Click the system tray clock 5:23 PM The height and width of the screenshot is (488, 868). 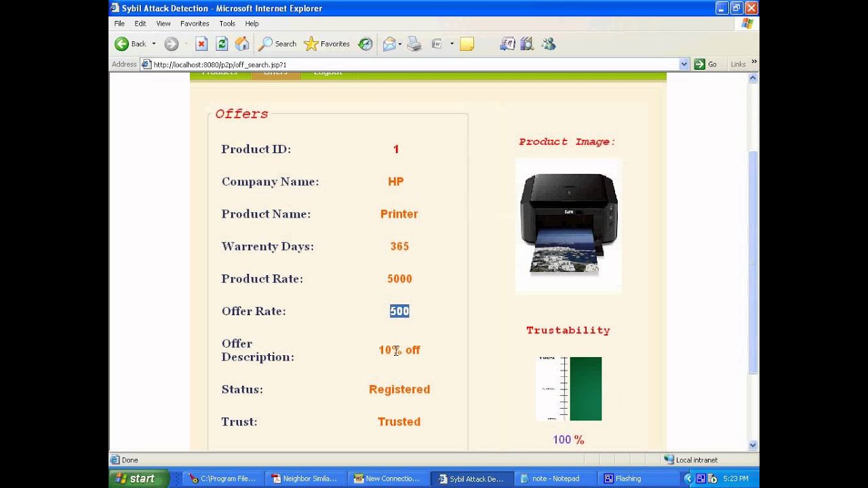[x=736, y=479]
